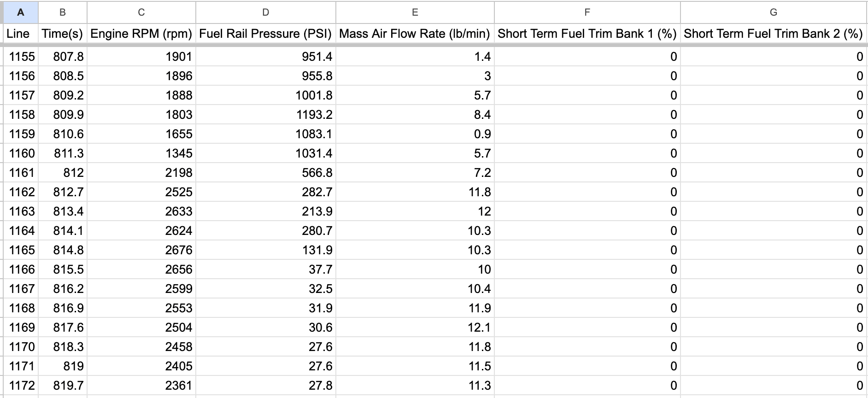
Task: Click the Line header cell
Action: click(21, 34)
